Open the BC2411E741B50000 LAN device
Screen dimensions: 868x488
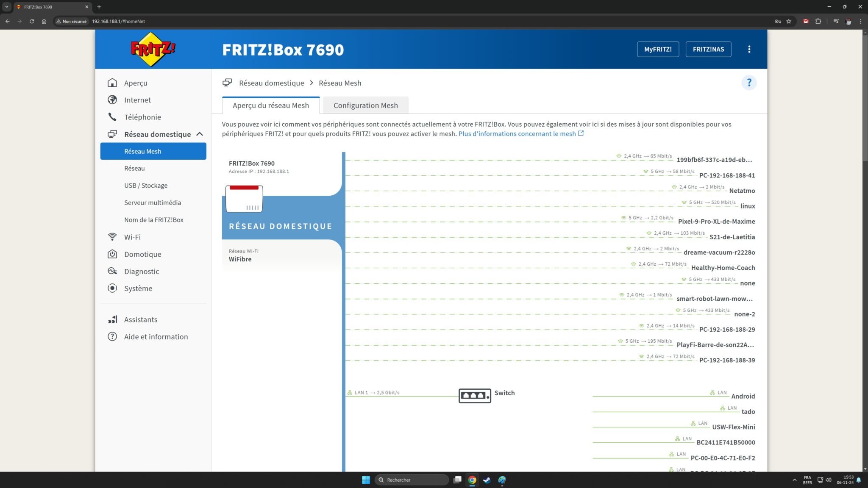click(x=726, y=442)
